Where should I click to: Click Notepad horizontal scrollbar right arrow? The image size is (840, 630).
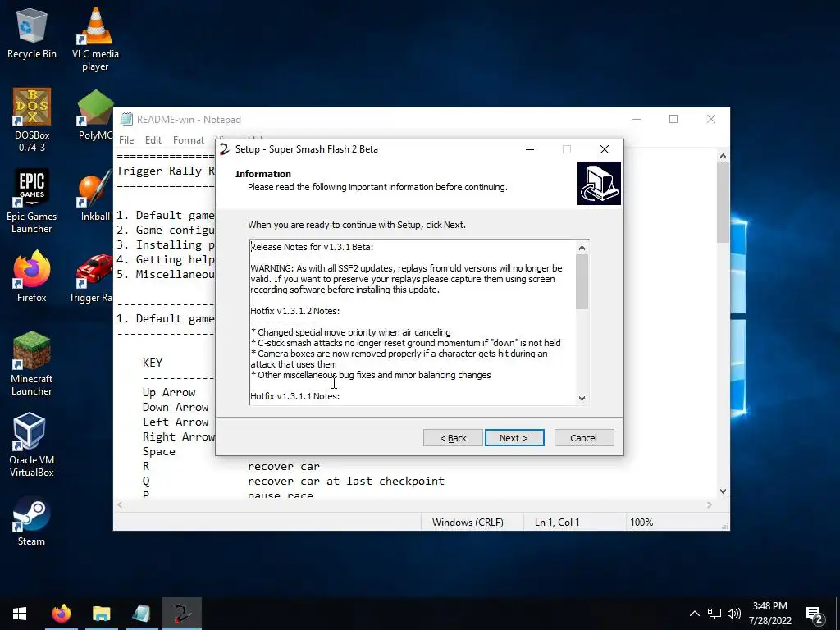710,504
